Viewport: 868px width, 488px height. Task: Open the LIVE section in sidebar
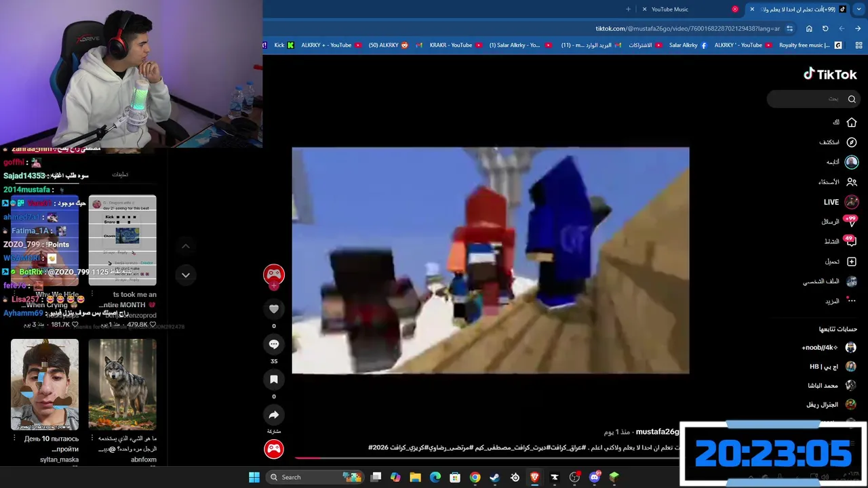(841, 202)
